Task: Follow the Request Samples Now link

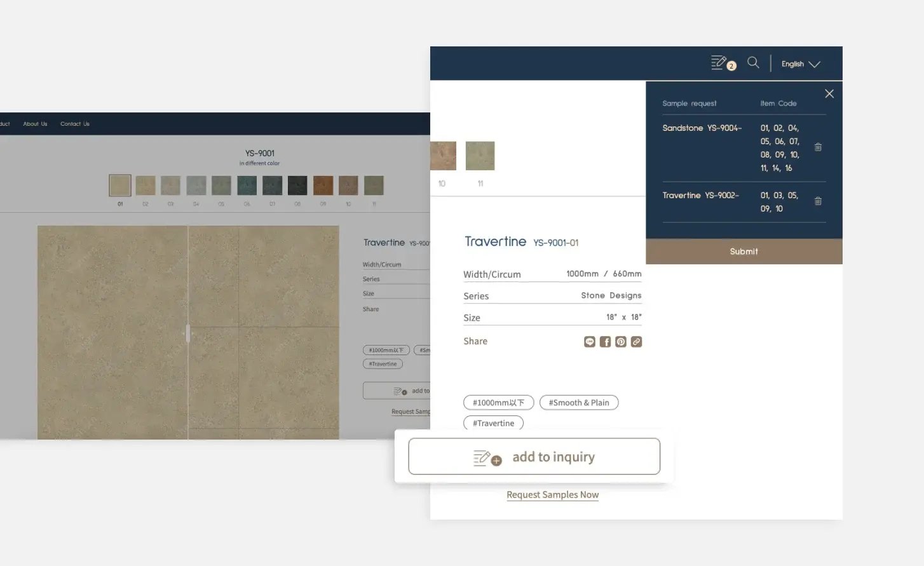Action: [552, 495]
